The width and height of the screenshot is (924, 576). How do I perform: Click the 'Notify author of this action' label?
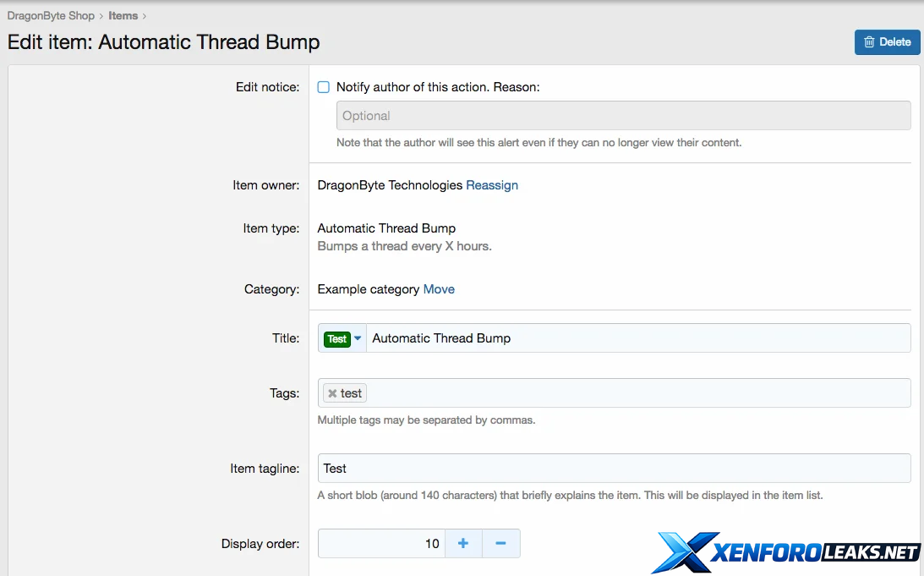coord(437,87)
